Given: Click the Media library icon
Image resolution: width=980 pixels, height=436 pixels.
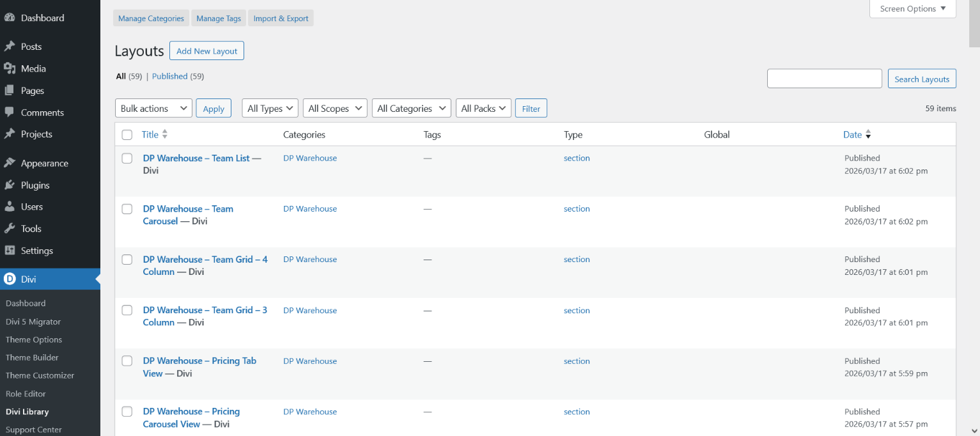Looking at the screenshot, I should 10,68.
